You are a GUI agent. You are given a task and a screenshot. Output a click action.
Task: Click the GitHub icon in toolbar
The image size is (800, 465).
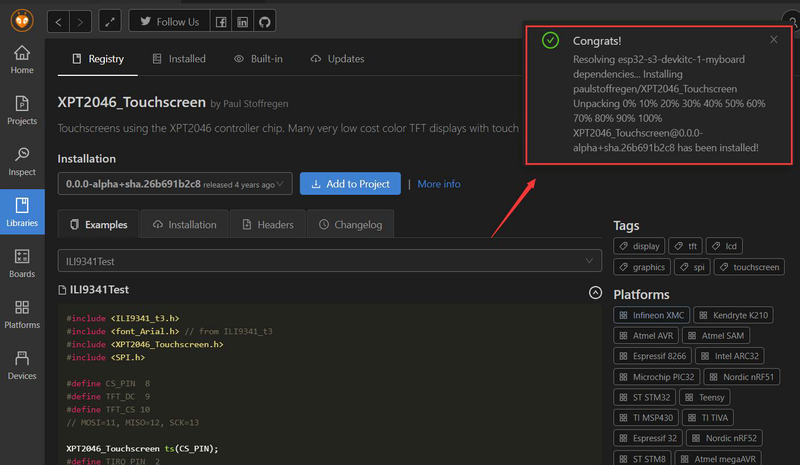click(x=265, y=21)
